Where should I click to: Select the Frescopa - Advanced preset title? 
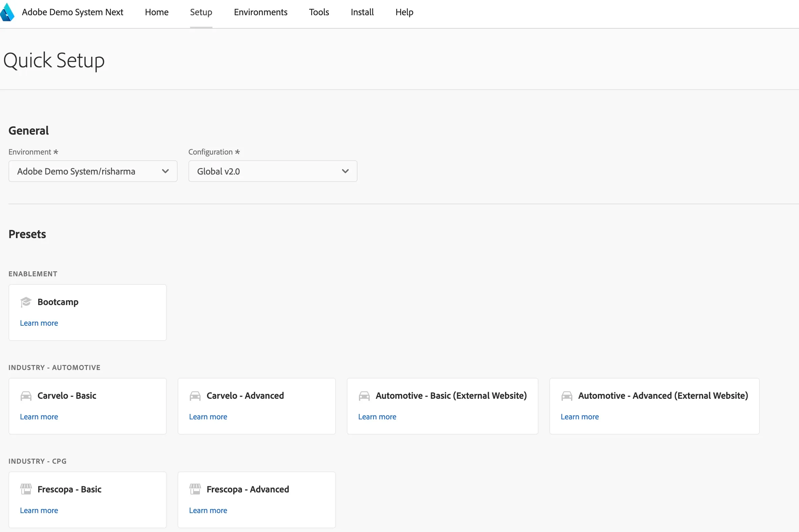coord(248,489)
